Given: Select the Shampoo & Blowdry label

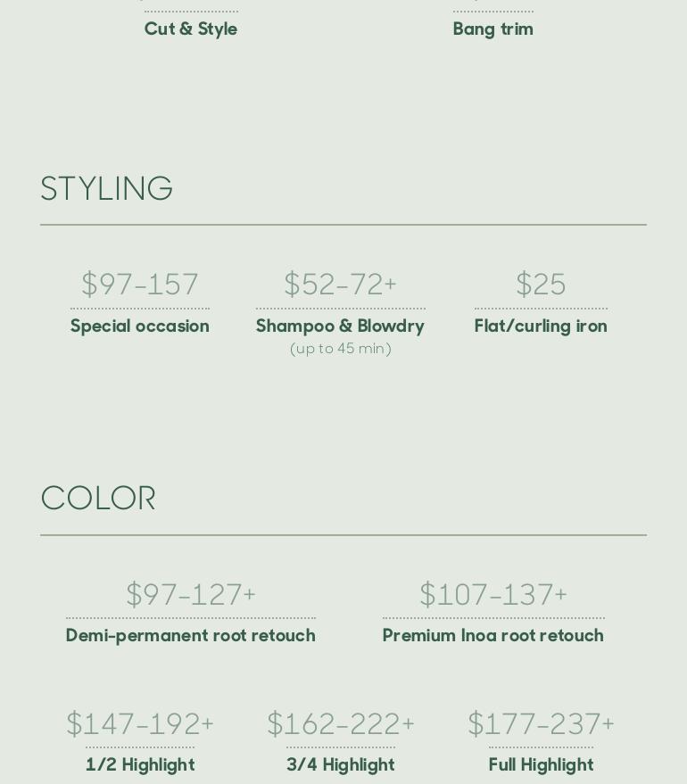Looking at the screenshot, I should coord(340,326).
